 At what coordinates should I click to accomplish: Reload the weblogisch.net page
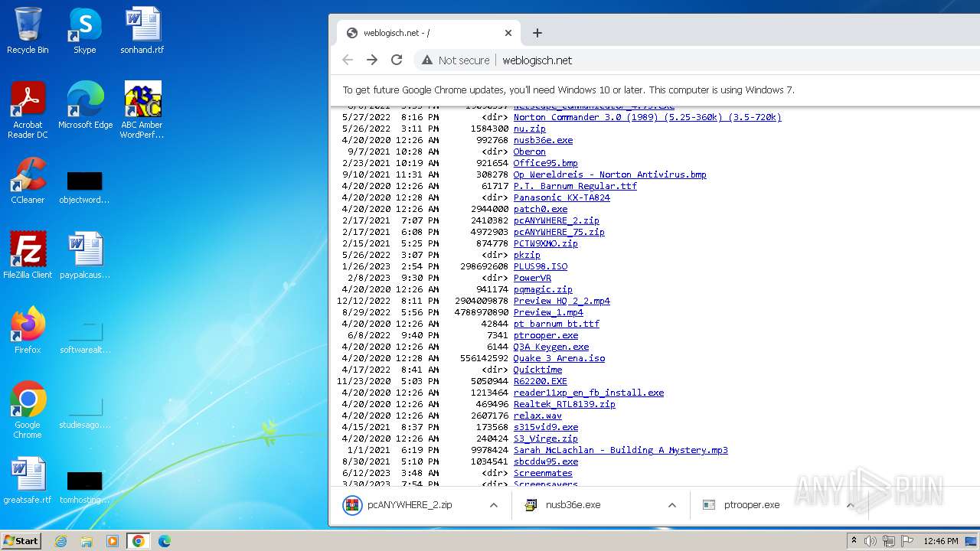click(x=397, y=60)
